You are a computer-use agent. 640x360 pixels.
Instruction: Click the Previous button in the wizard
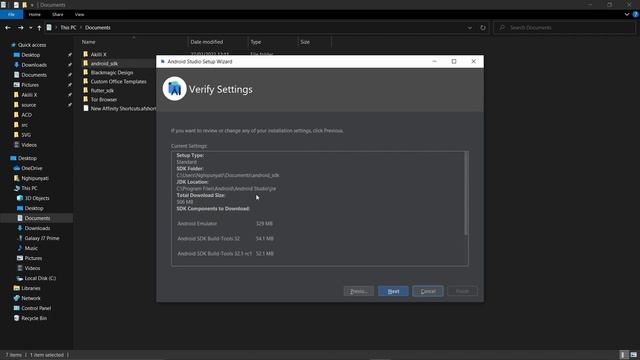tap(359, 291)
